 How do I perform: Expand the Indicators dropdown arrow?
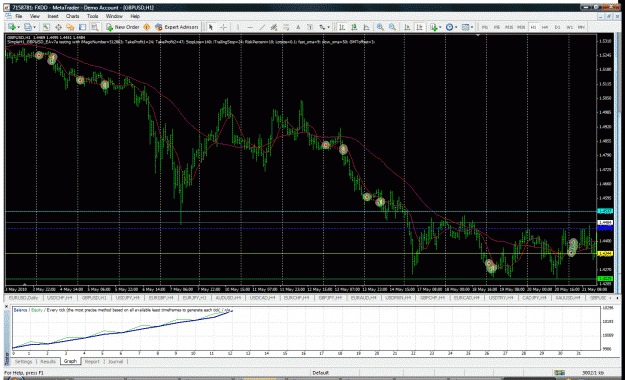pos(440,27)
